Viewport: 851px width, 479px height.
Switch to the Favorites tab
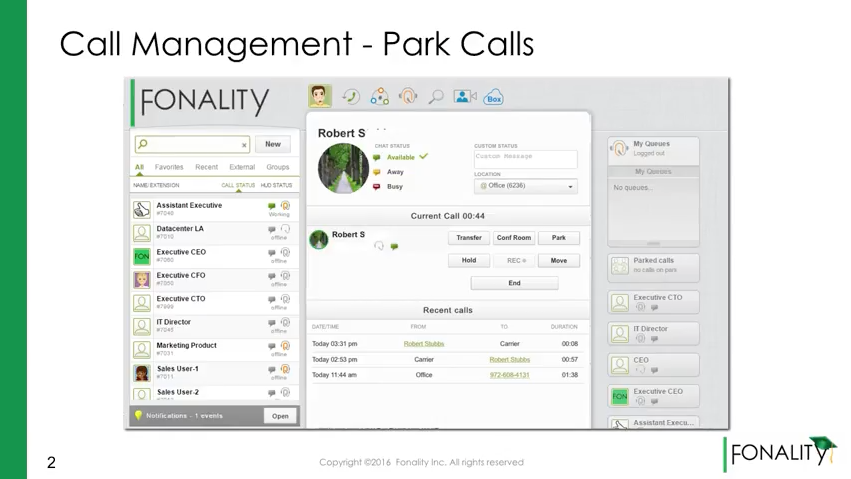pos(169,167)
